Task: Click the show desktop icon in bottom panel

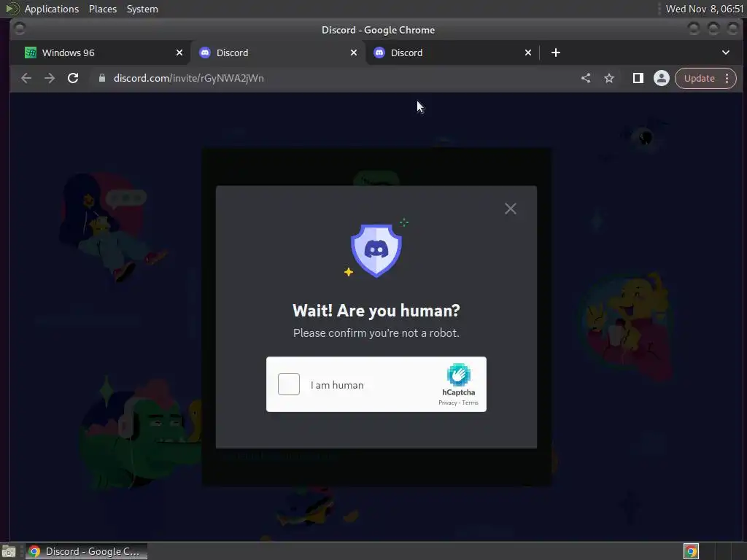Action: click(x=9, y=551)
